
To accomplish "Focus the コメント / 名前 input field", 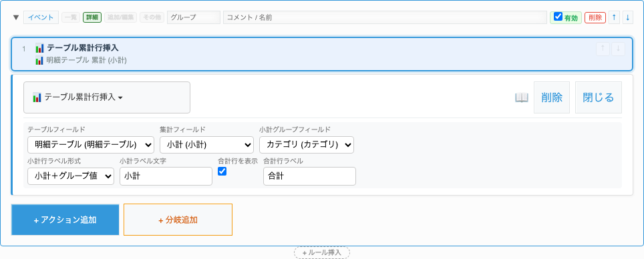I will coord(385,17).
